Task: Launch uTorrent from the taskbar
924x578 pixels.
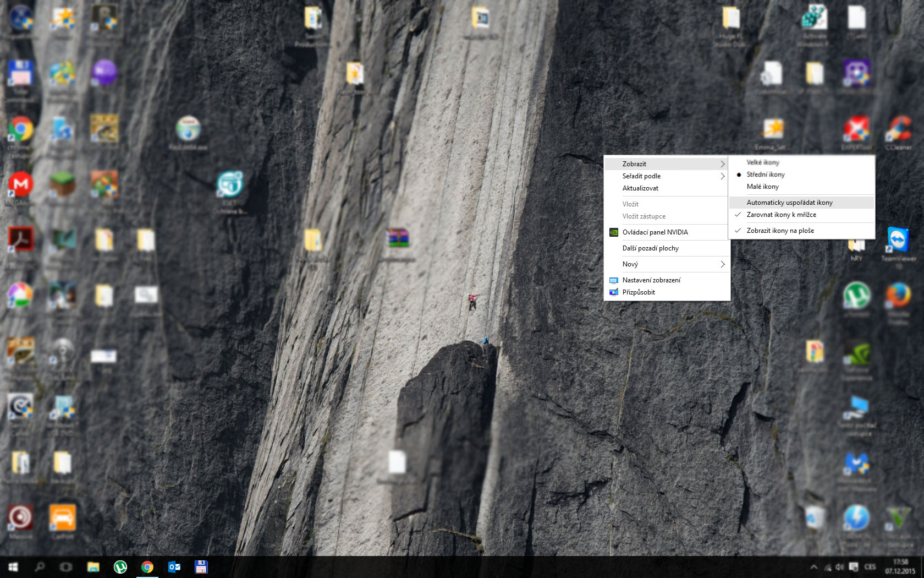Action: coord(120,567)
